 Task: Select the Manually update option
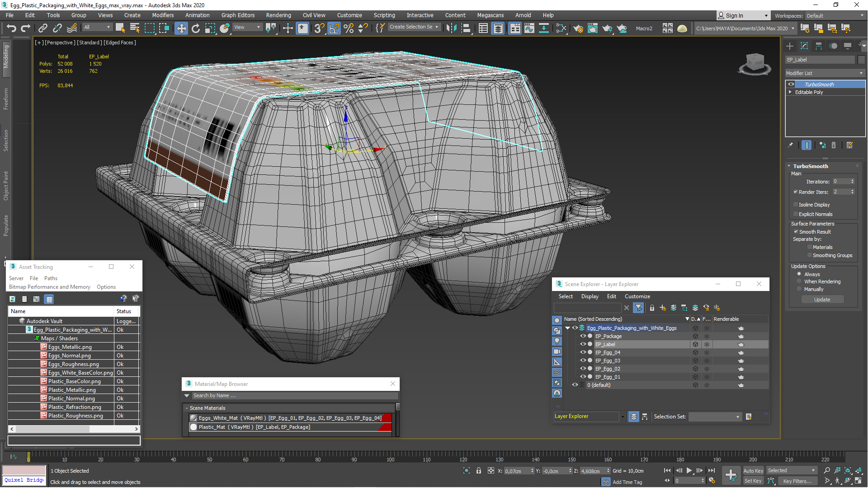coord(799,289)
